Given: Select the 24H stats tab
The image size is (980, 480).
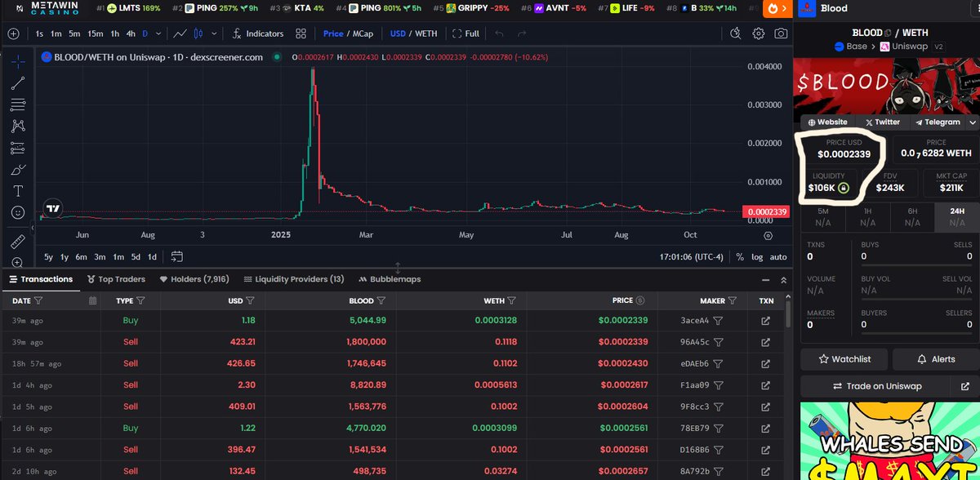Looking at the screenshot, I should click(956, 216).
